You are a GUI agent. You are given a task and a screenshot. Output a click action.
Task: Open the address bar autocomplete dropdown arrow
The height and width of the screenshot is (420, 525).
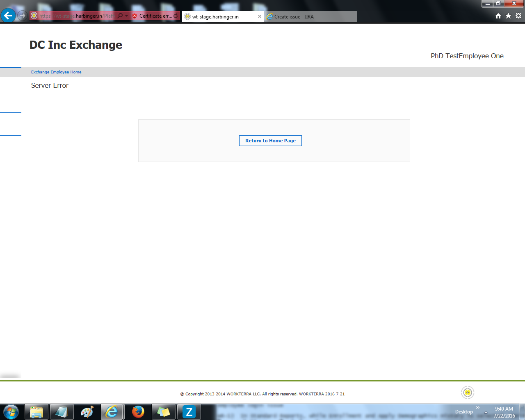tap(127, 16)
